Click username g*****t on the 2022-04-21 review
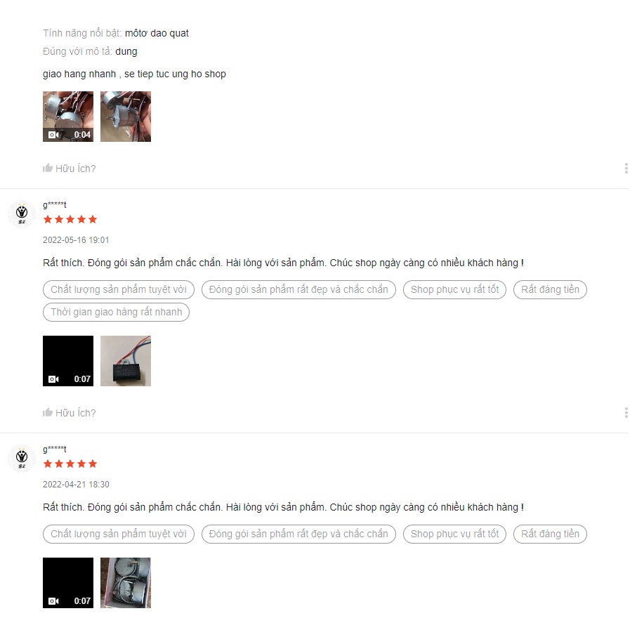The height and width of the screenshot is (644, 644). pos(55,449)
